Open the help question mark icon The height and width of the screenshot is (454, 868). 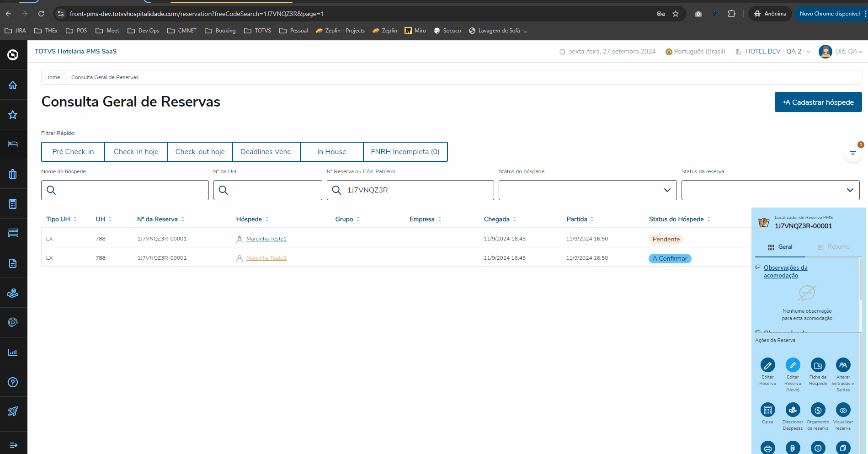point(13,382)
